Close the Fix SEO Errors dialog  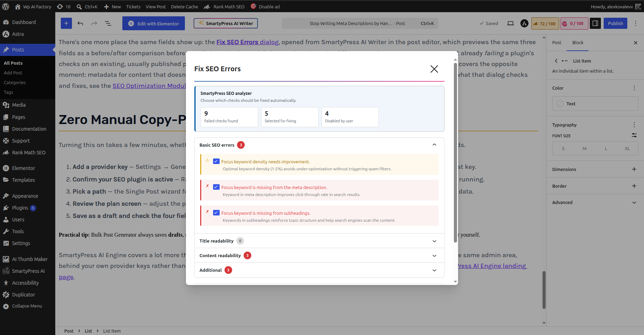434,69
